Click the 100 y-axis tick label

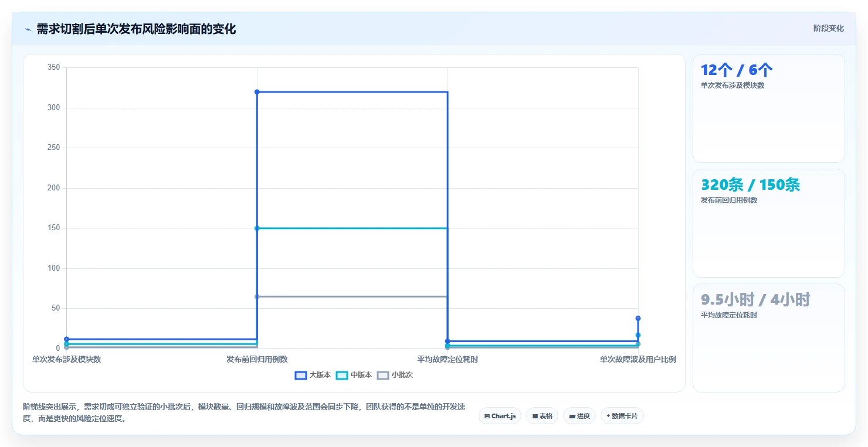click(x=54, y=268)
